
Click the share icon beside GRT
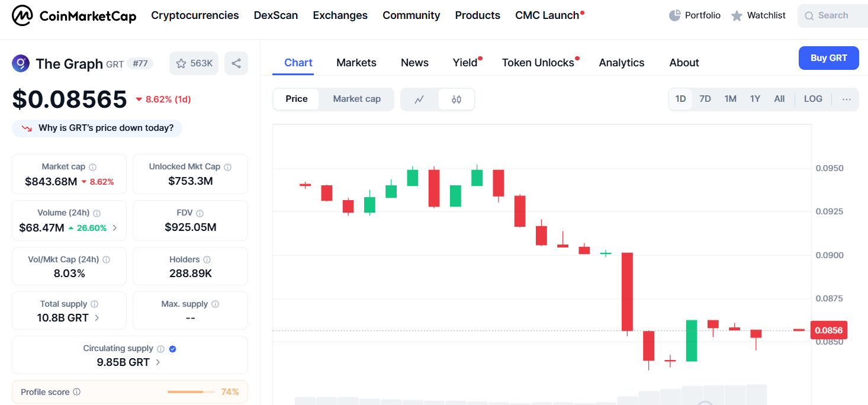click(236, 63)
